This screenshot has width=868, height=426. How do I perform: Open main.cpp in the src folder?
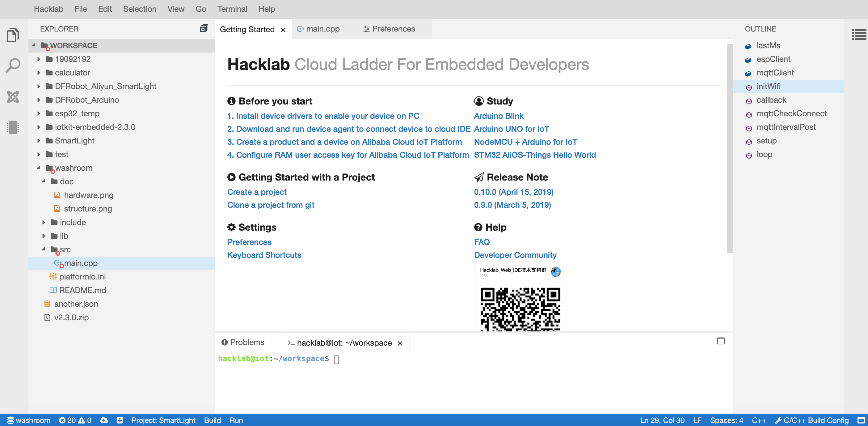pyautogui.click(x=122, y=263)
